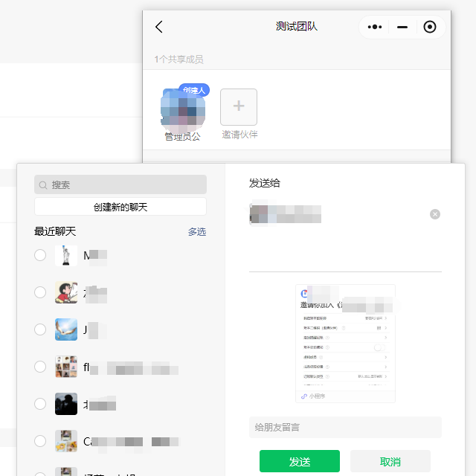Image resolution: width=476 pixels, height=476 pixels.
Task: Click the plus icon to invite partner
Action: point(239,107)
